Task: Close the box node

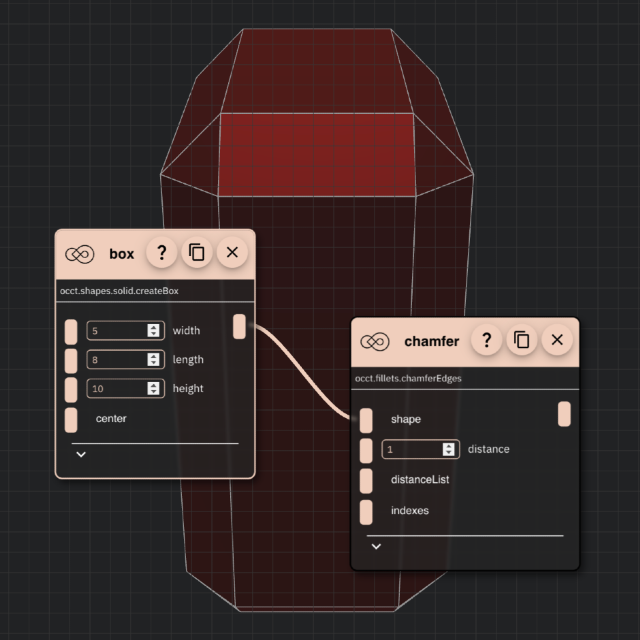Action: pos(232,253)
